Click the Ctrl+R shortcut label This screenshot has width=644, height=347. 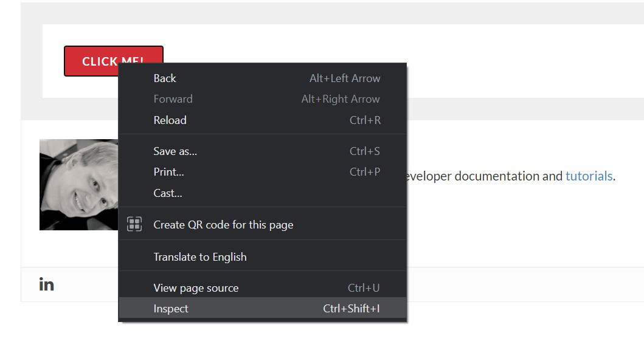click(365, 120)
